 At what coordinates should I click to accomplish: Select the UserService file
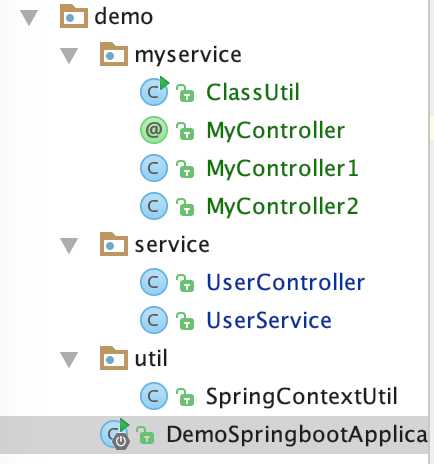[269, 320]
